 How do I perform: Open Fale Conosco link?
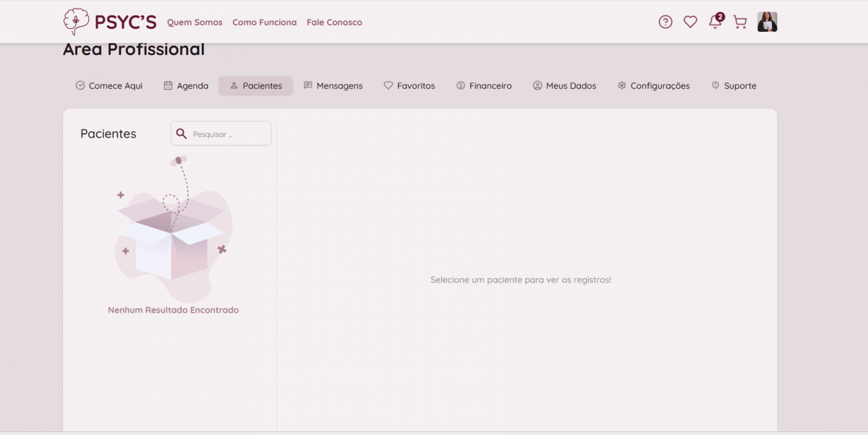[334, 22]
